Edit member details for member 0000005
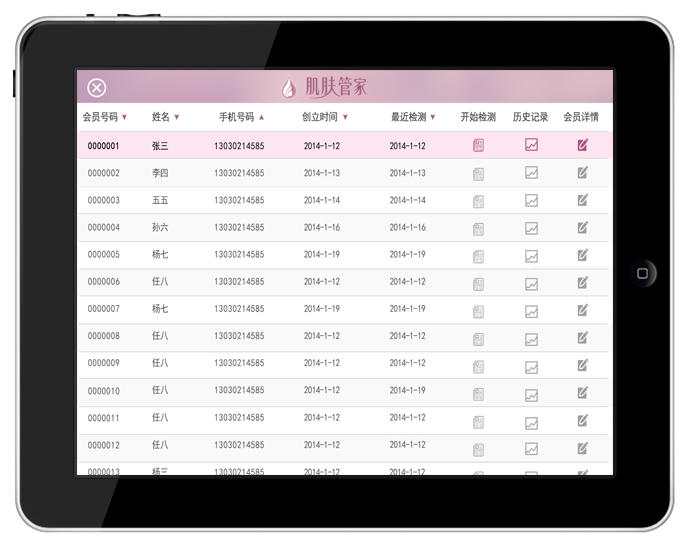Screen dimensions: 682x550 point(582,254)
